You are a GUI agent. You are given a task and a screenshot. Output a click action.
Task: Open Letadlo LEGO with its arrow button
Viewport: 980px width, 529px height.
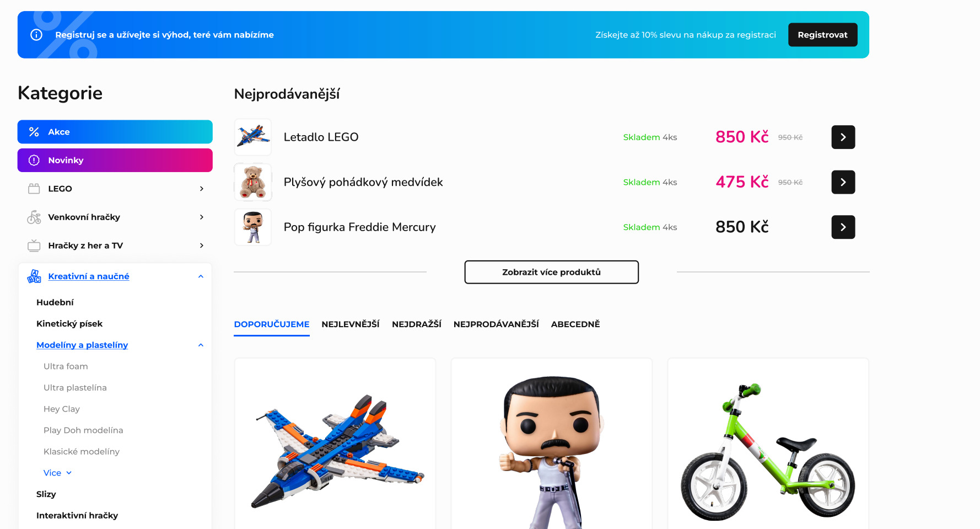[843, 137]
